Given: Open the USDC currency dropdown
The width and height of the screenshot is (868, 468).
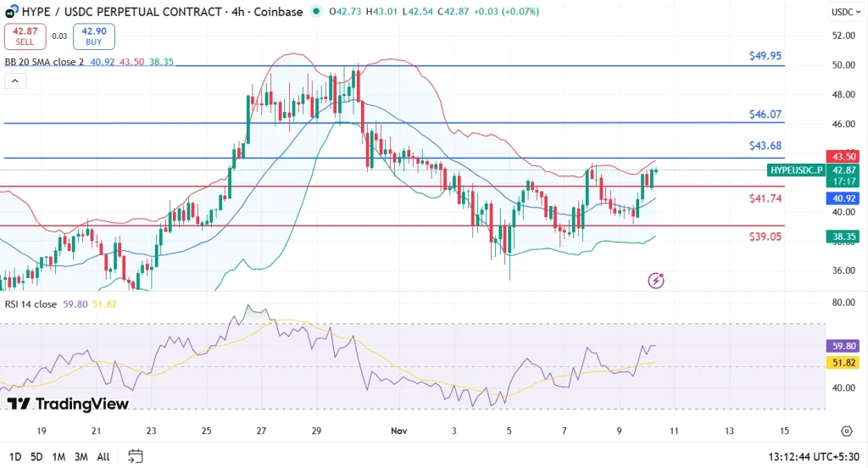Looking at the screenshot, I should click(844, 12).
